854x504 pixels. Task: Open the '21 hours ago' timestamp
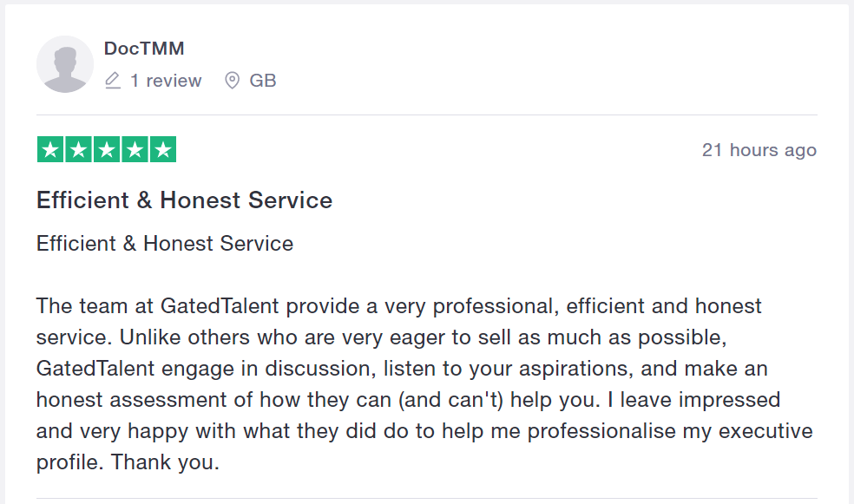759,150
